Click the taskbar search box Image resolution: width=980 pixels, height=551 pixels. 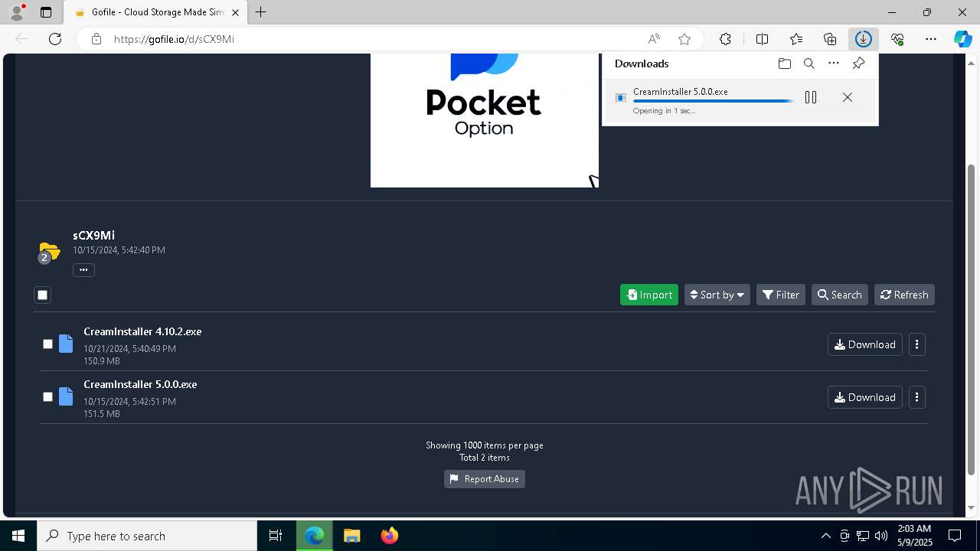click(x=147, y=536)
